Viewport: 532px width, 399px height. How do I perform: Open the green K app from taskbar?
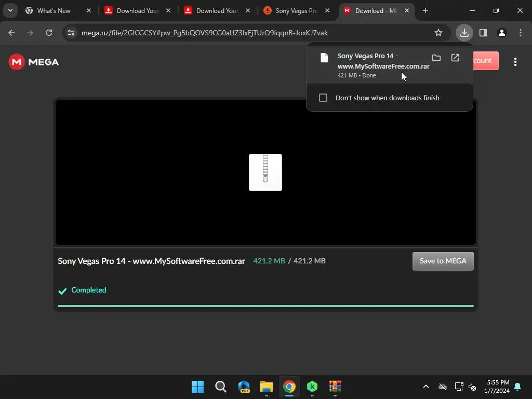coord(312,387)
